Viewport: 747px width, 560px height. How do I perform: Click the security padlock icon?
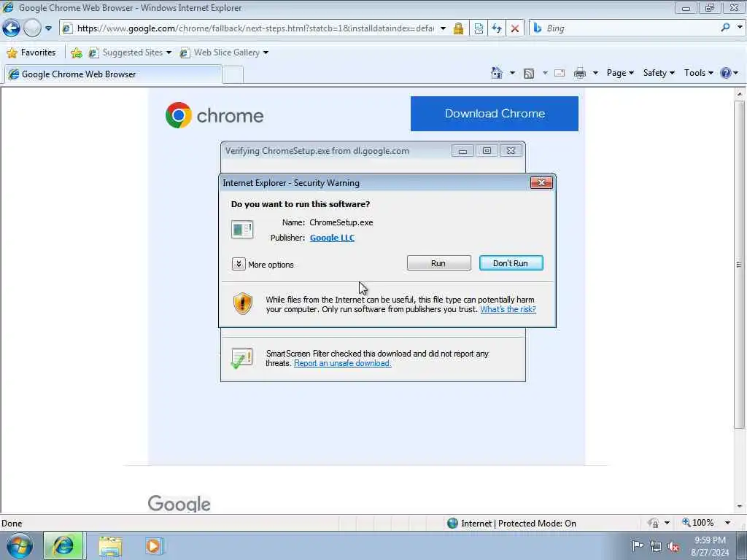pyautogui.click(x=458, y=28)
